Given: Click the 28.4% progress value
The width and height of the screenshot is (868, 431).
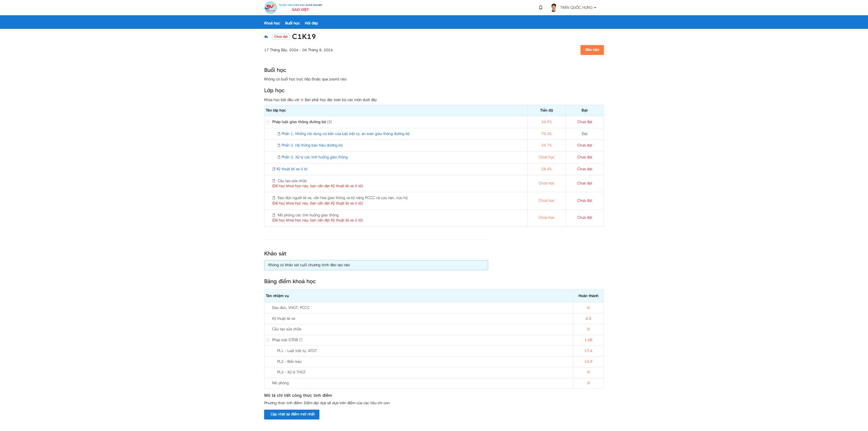Looking at the screenshot, I should coord(546,169).
